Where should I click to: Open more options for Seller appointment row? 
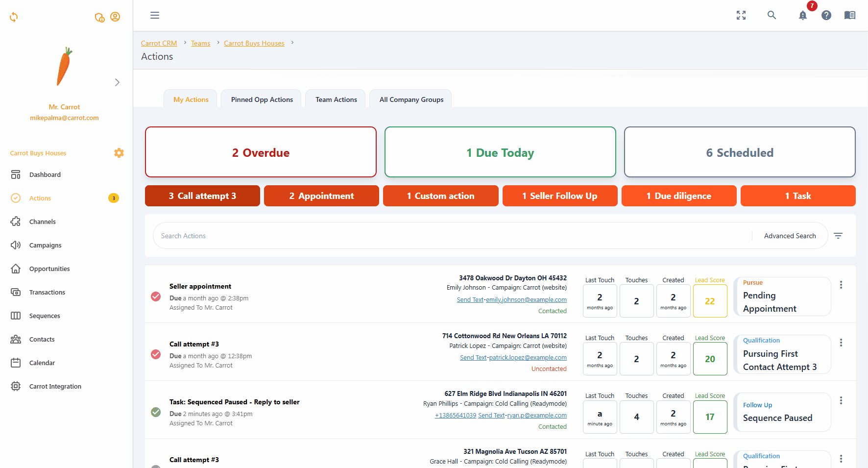tap(841, 285)
